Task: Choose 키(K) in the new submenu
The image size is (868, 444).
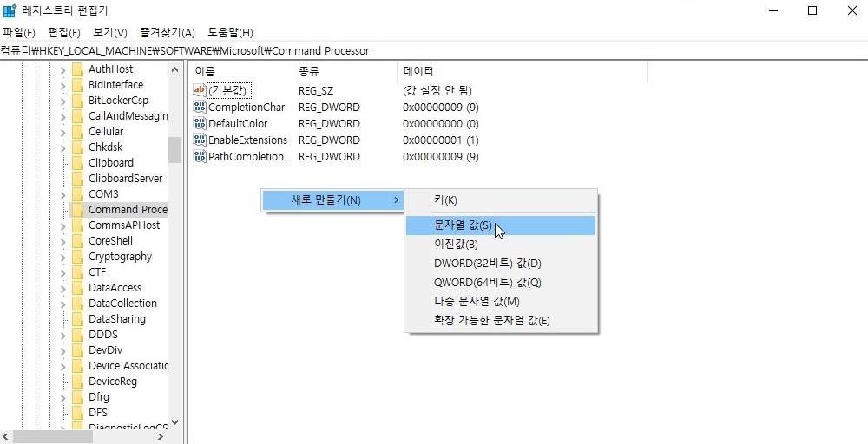Action: click(x=501, y=200)
